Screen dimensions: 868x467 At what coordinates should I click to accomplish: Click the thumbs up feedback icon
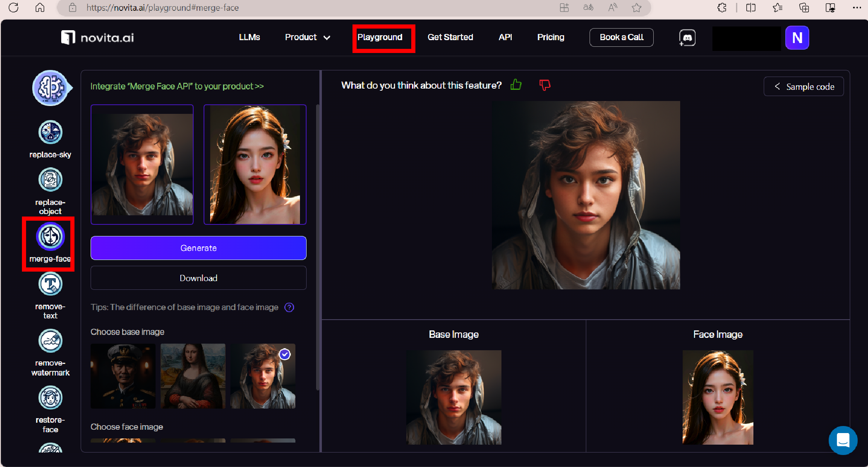pos(516,85)
